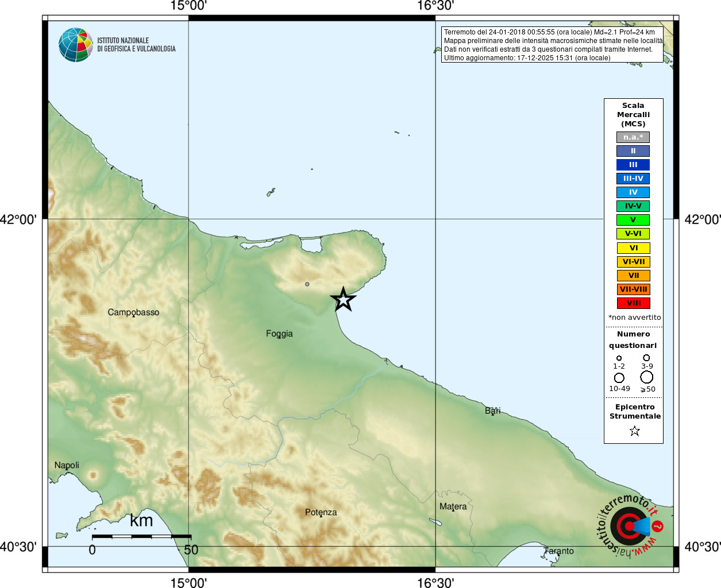721x588 pixels.
Task: Click the Bari city label
Action: click(x=492, y=411)
